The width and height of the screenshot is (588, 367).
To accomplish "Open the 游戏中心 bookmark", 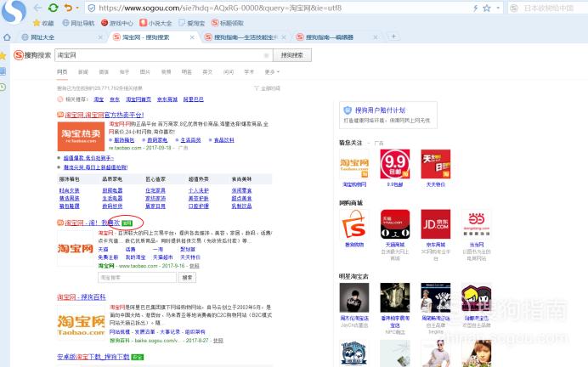I will (117, 23).
